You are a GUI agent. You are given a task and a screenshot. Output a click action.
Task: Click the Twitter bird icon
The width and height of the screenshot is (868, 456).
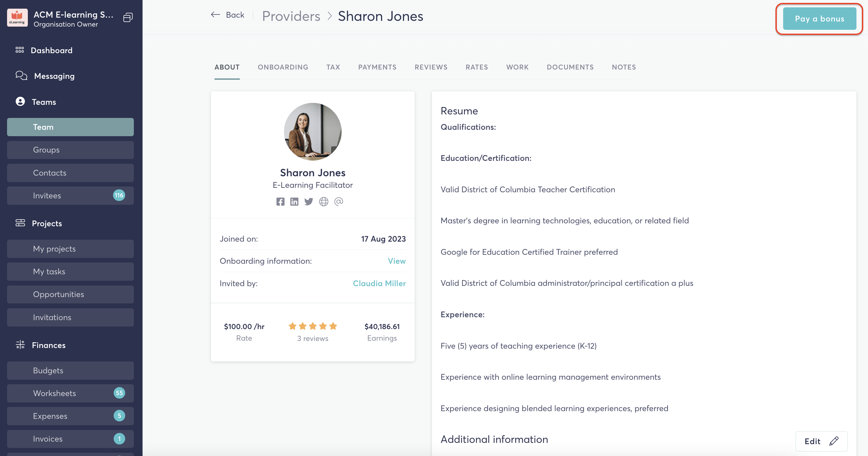[x=309, y=202]
